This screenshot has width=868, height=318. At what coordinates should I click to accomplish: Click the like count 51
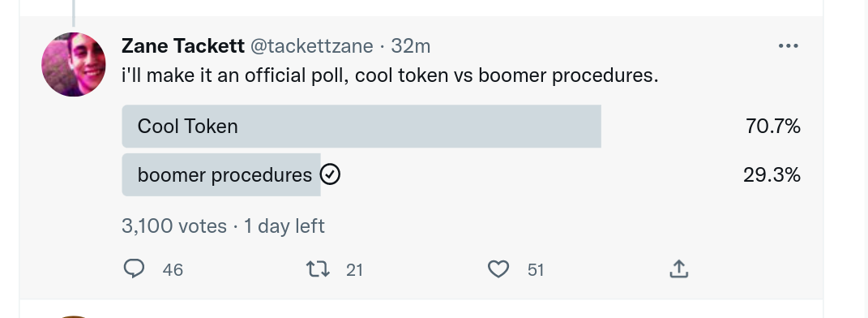536,270
